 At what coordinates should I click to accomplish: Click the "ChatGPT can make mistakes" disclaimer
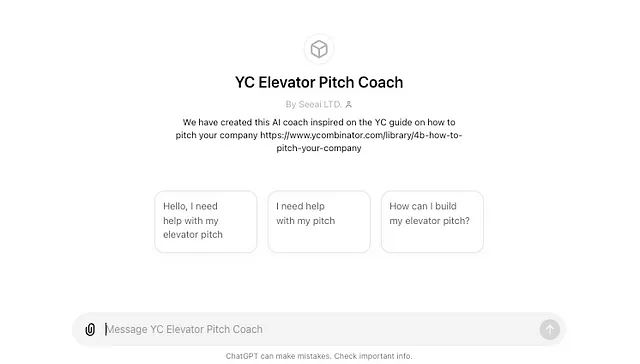(278, 356)
